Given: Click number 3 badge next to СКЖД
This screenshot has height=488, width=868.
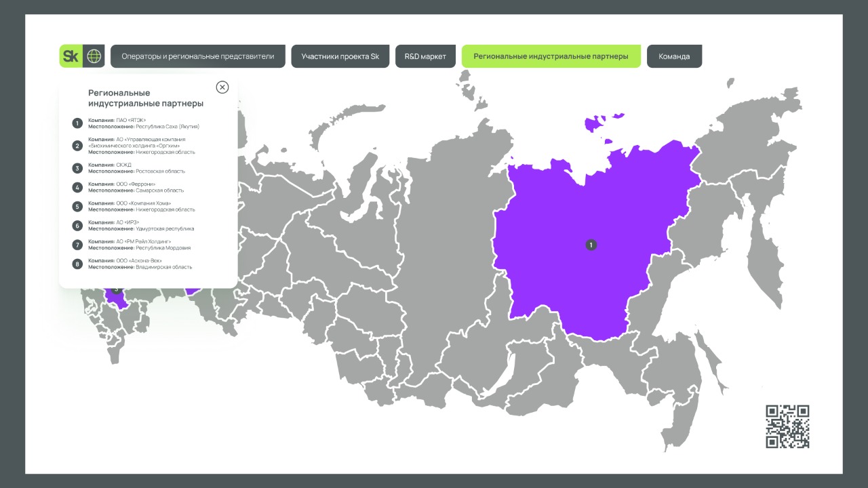Looking at the screenshot, I should pyautogui.click(x=77, y=168).
